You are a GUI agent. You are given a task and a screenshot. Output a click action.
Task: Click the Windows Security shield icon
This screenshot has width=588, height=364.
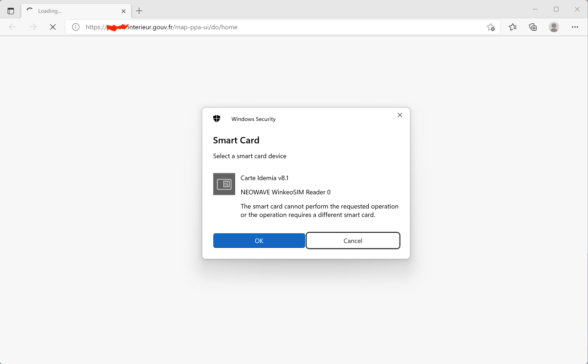(217, 119)
